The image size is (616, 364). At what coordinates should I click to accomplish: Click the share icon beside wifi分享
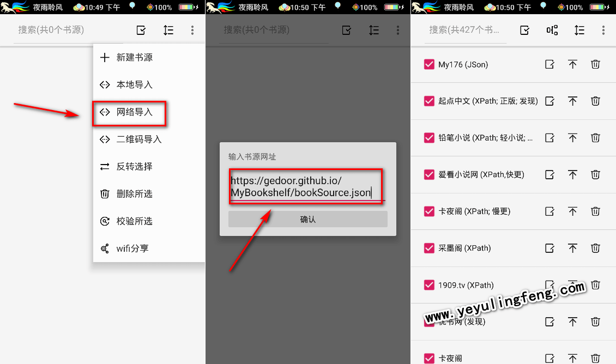coord(105,248)
